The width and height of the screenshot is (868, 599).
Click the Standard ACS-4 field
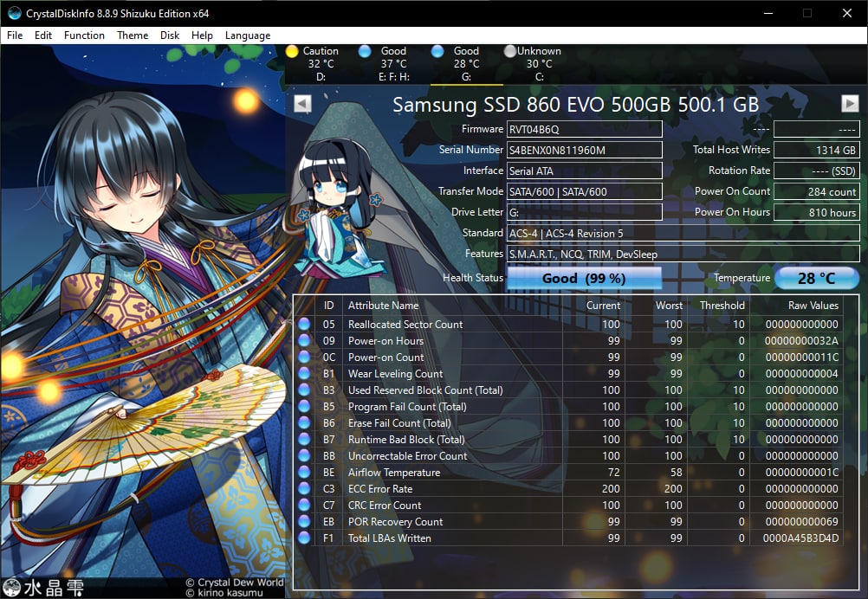point(683,234)
